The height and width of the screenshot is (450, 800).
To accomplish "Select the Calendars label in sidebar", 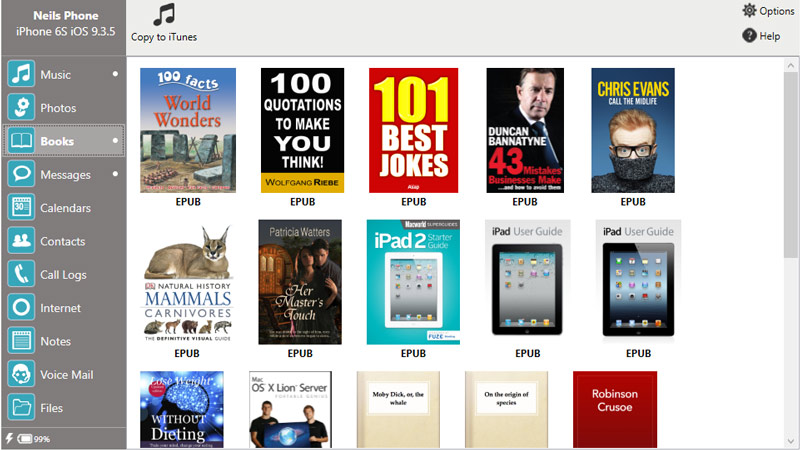I will [65, 208].
